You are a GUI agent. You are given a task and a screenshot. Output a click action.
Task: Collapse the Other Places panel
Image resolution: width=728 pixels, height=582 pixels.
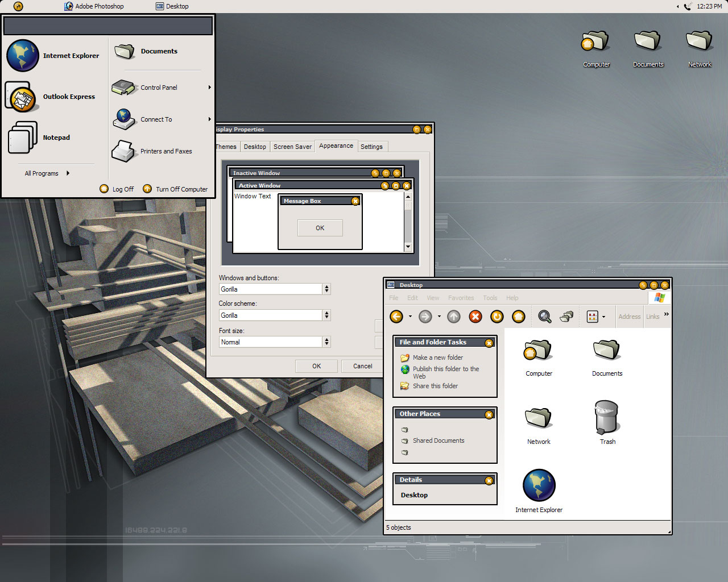489,414
